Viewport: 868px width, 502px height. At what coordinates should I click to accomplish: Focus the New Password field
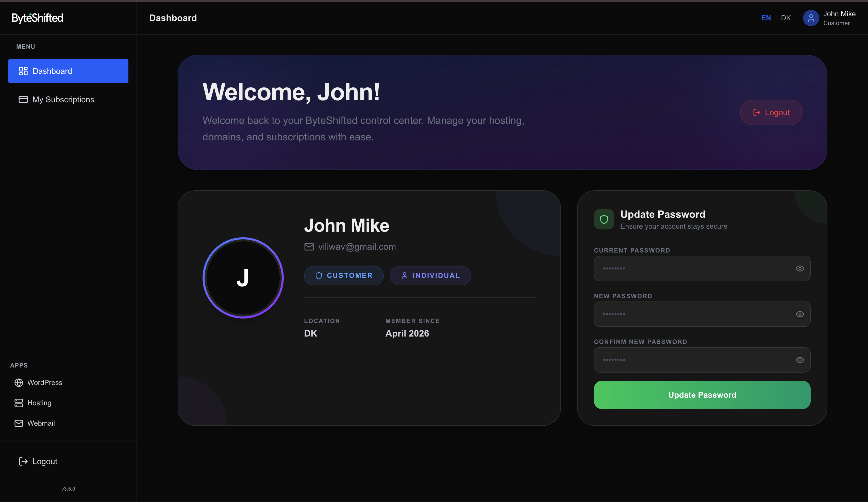(702, 314)
